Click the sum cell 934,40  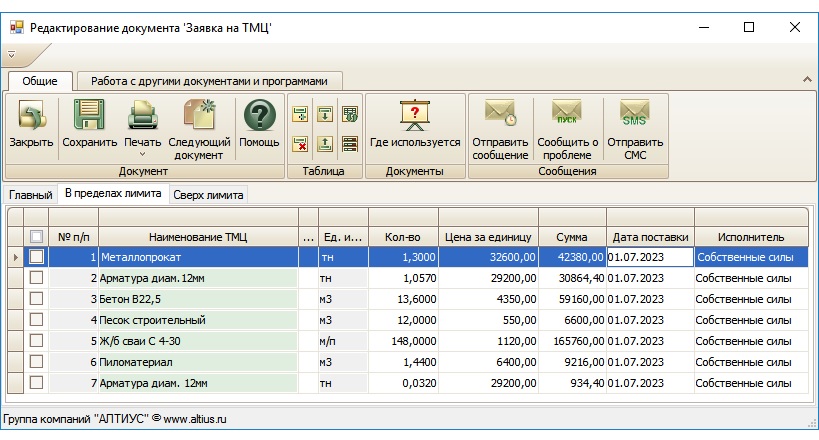pyautogui.click(x=572, y=383)
